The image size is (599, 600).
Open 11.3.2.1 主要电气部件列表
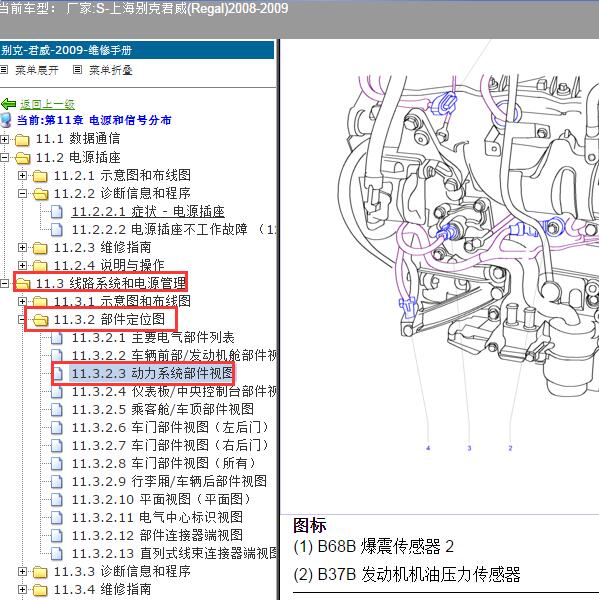[153, 338]
